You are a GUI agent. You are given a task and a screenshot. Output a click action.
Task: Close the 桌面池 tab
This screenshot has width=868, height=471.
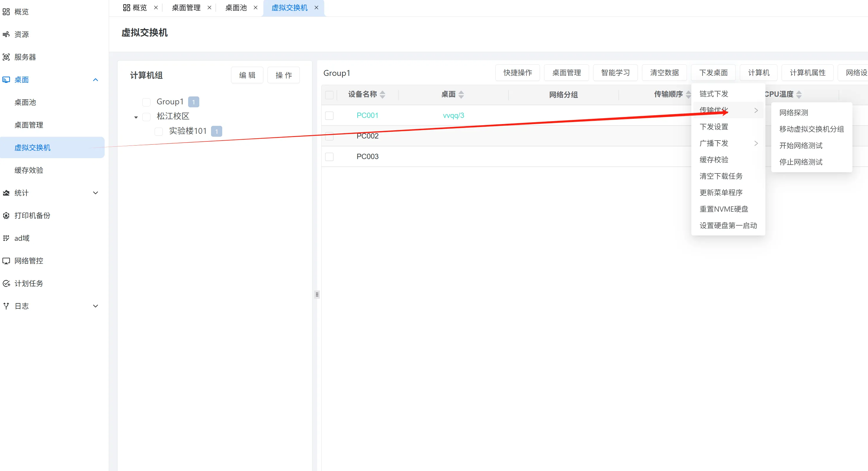[255, 8]
